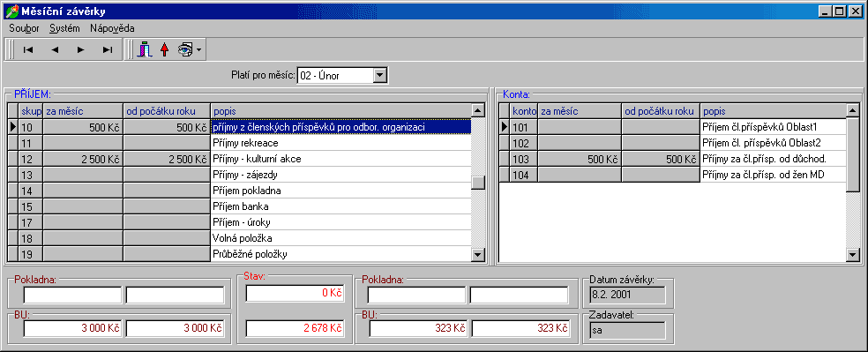Click the month field showing '02 - Únor'
Screen dimensions: 868x352
(335, 76)
